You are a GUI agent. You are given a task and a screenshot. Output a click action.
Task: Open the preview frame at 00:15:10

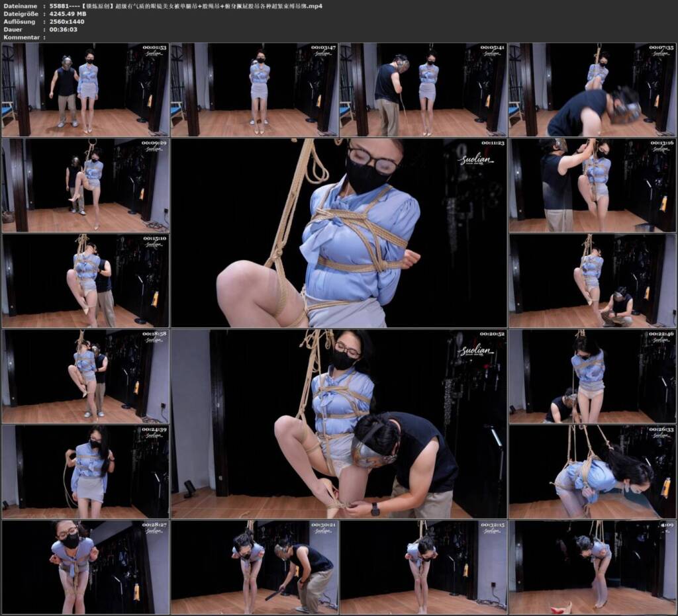pos(85,281)
